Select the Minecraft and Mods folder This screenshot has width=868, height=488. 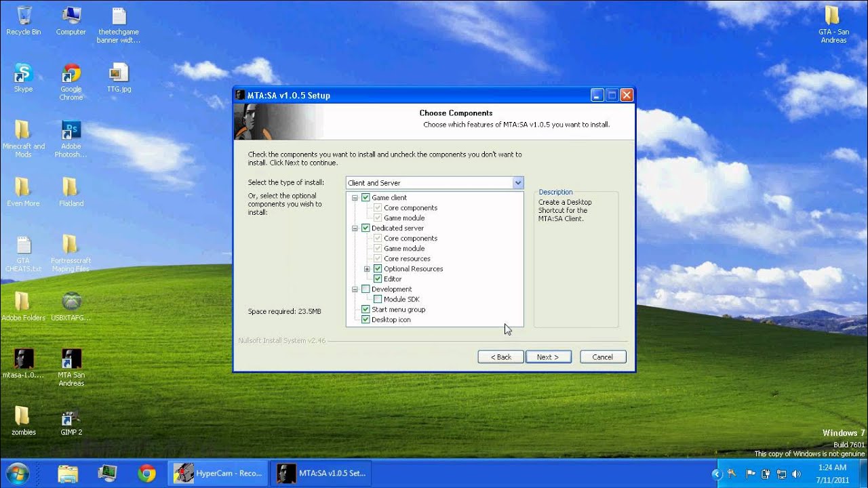(23, 138)
